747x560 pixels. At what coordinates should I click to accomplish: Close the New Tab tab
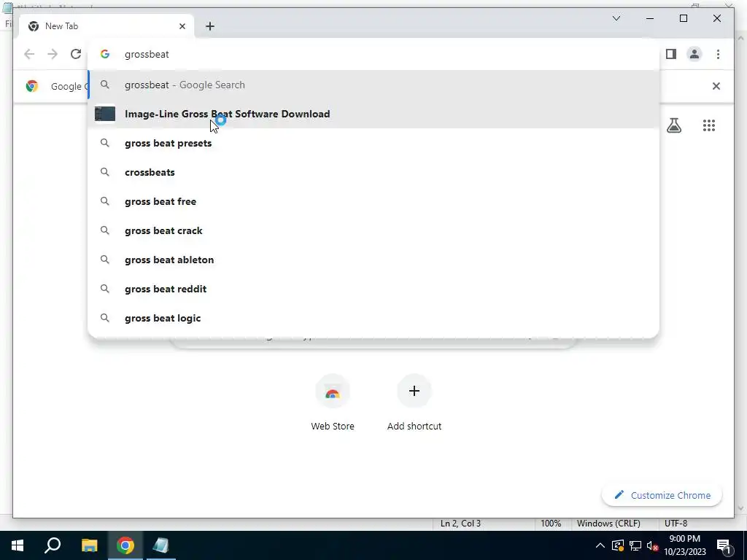coord(182,26)
